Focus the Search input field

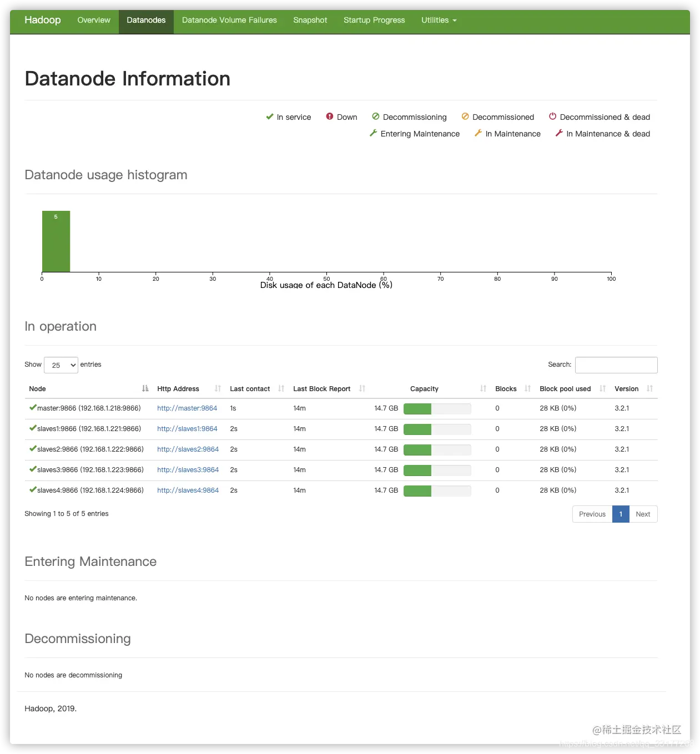616,365
